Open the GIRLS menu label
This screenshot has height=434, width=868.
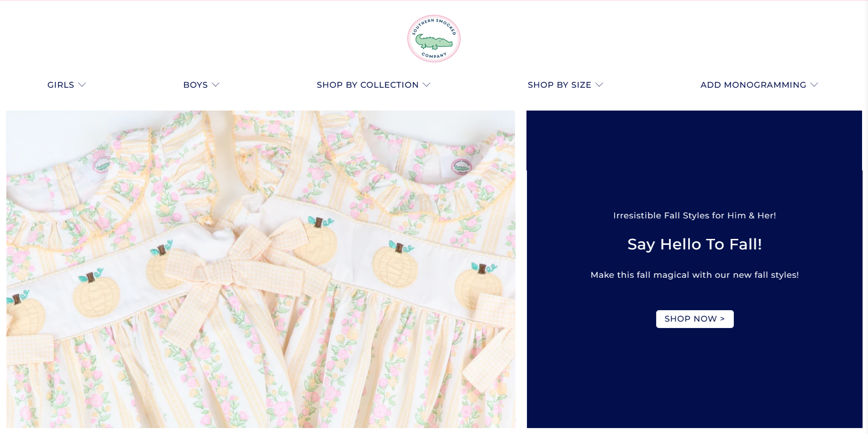(x=61, y=85)
